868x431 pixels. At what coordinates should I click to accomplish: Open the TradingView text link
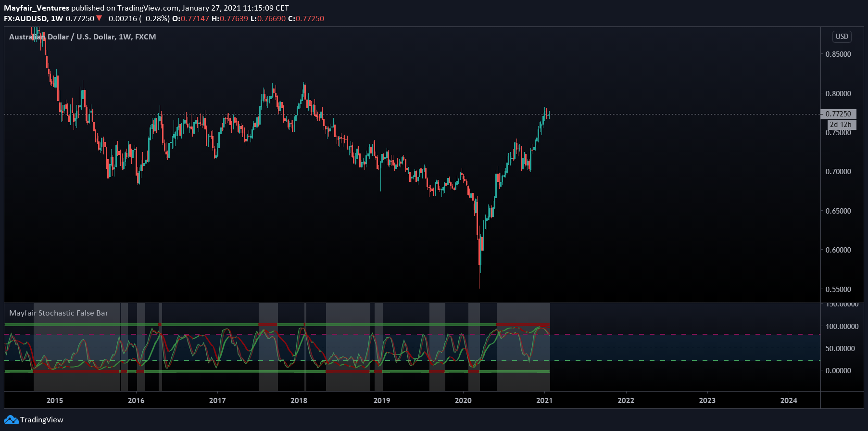(42, 420)
